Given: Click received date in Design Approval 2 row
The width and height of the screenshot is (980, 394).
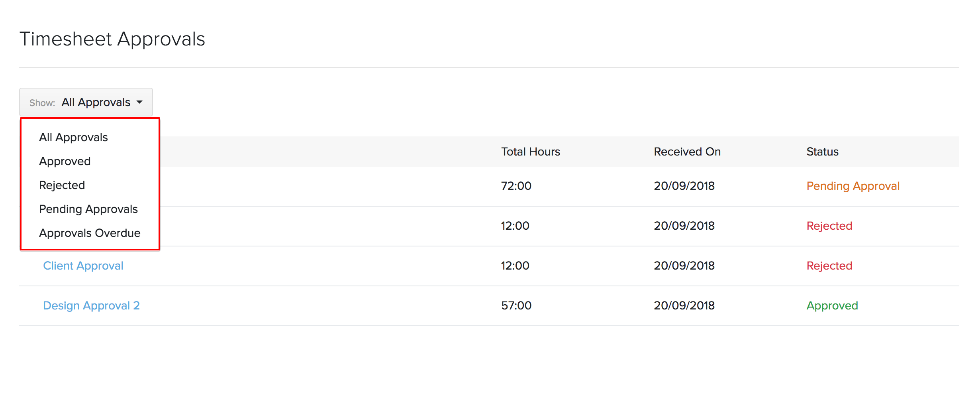Looking at the screenshot, I should (684, 306).
